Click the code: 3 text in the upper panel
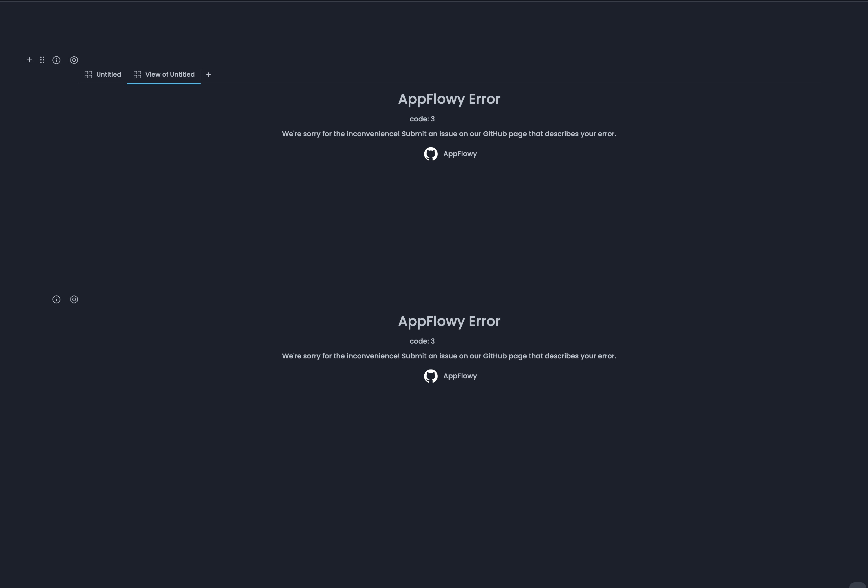Screen dimensions: 868x588 point(422,119)
